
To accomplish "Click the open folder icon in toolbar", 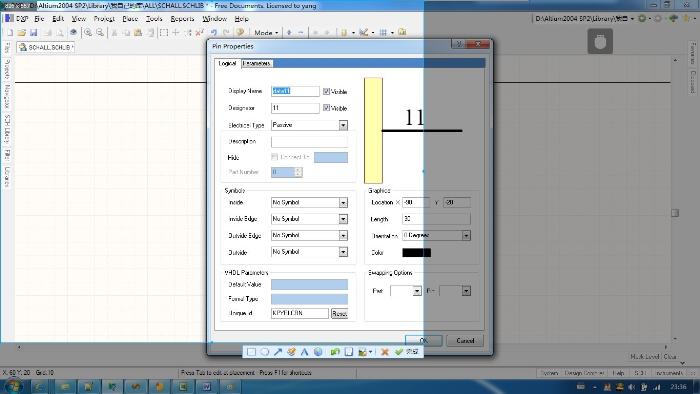I will 21,33.
